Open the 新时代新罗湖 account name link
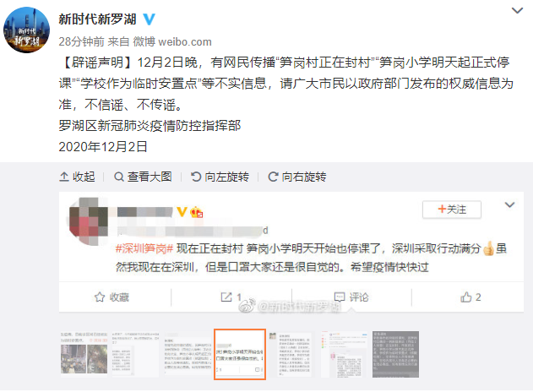 (x=97, y=19)
